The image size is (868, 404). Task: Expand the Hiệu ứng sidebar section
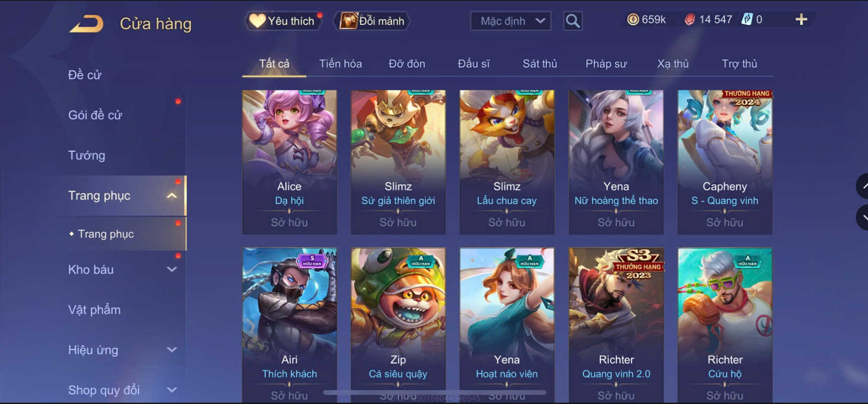click(172, 350)
